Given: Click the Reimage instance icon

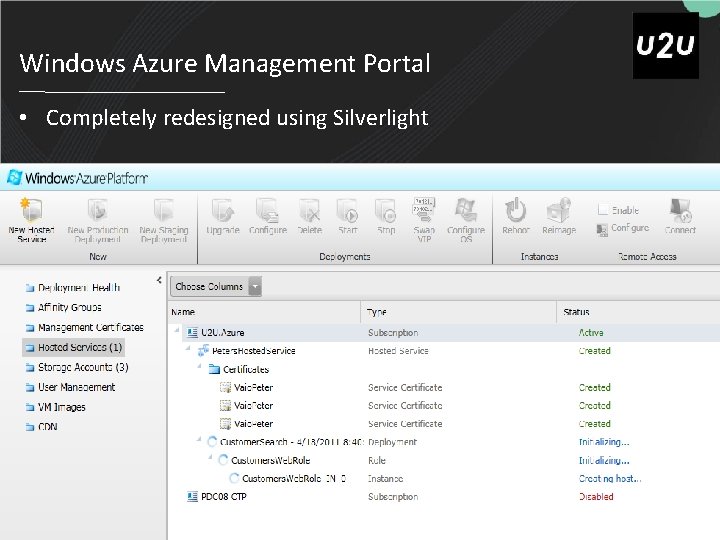Looking at the screenshot, I should [x=559, y=210].
